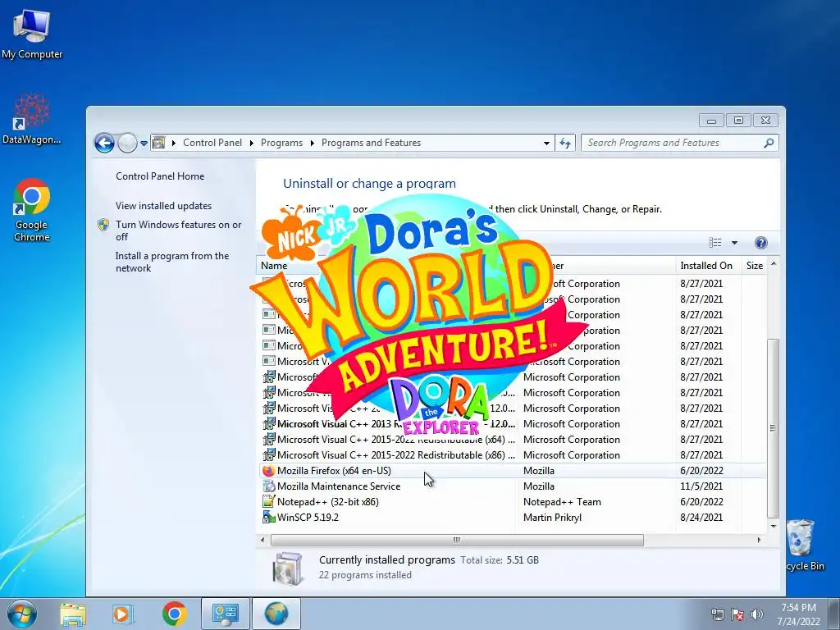The height and width of the screenshot is (630, 840).
Task: Click the Notepad++ program icon
Action: click(x=268, y=502)
